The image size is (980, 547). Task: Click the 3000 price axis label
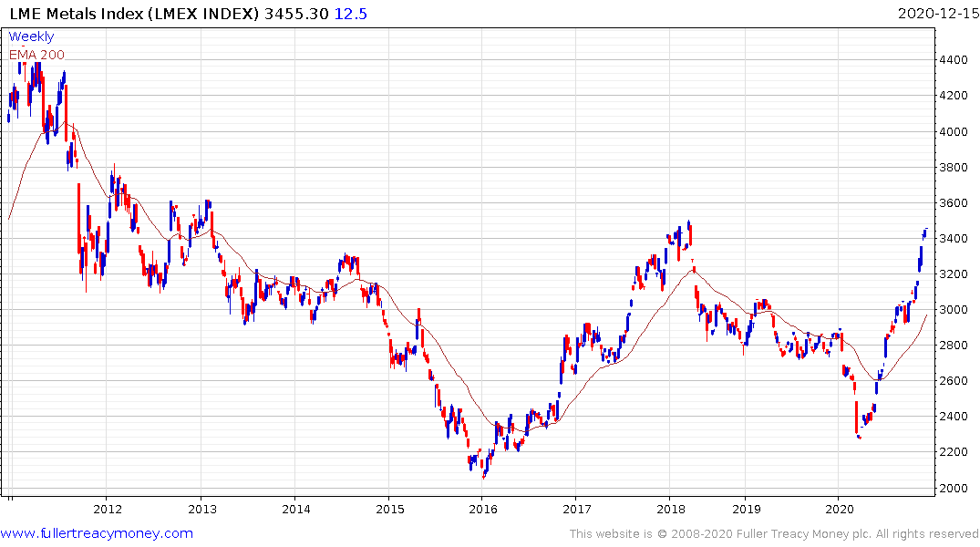(x=954, y=310)
